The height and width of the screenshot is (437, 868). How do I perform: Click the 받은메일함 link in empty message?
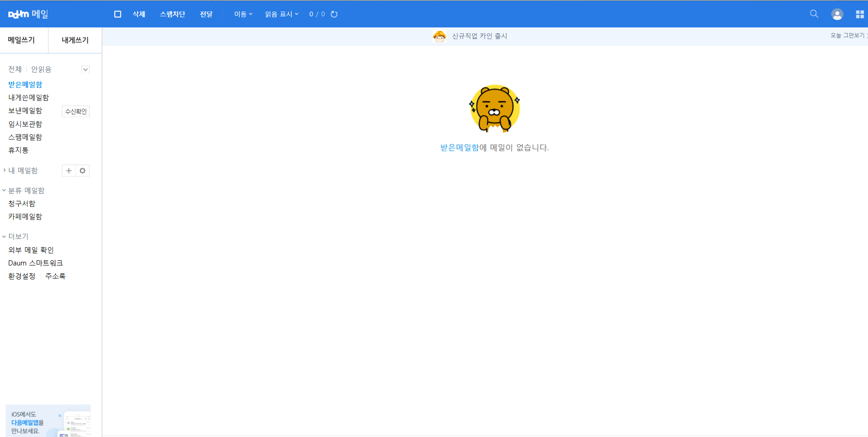[460, 148]
